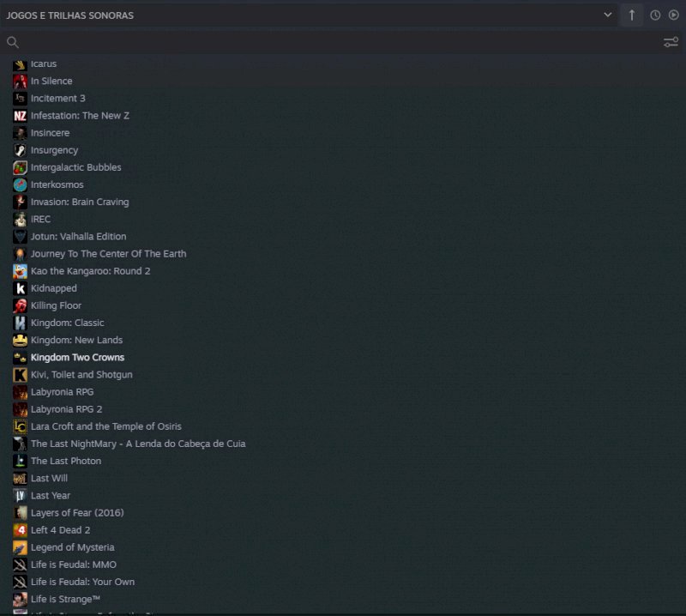This screenshot has width=686, height=616.
Task: Choose Jotun: Valhalla Edition in library
Action: (x=78, y=237)
